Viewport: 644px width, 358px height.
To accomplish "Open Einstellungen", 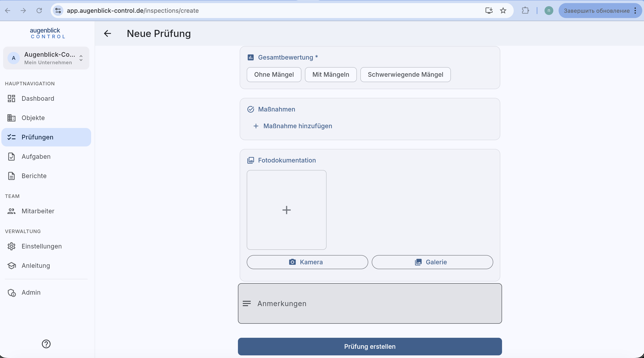I will pos(46,246).
